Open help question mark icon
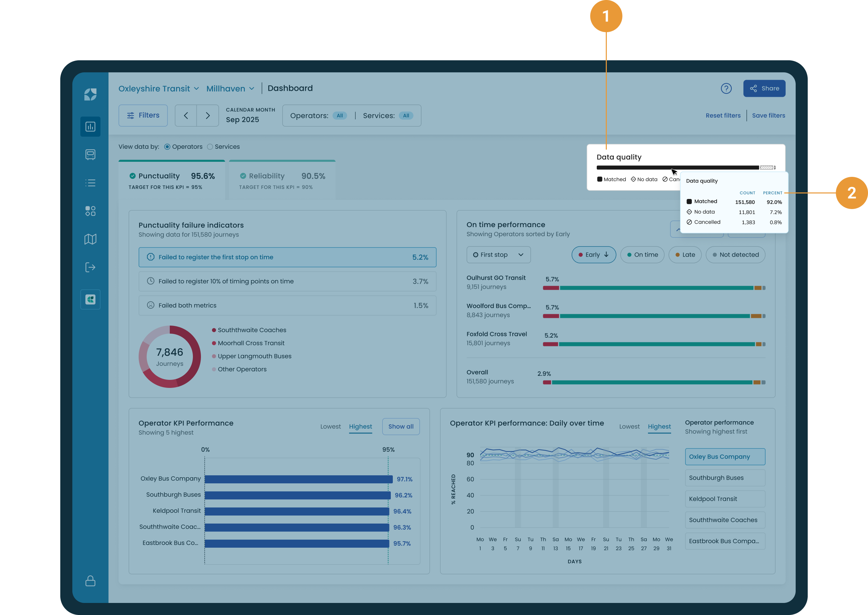 click(x=726, y=89)
